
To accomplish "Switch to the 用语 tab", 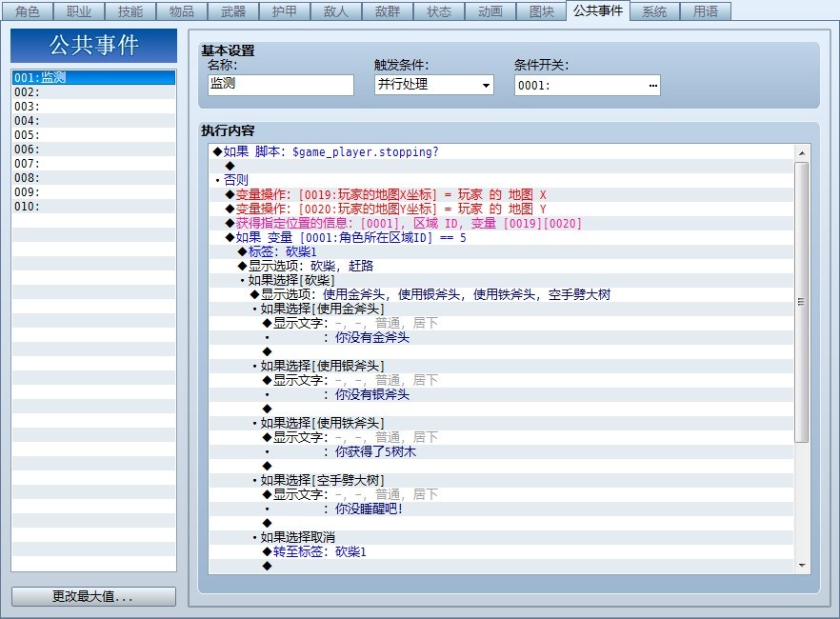I will (706, 11).
